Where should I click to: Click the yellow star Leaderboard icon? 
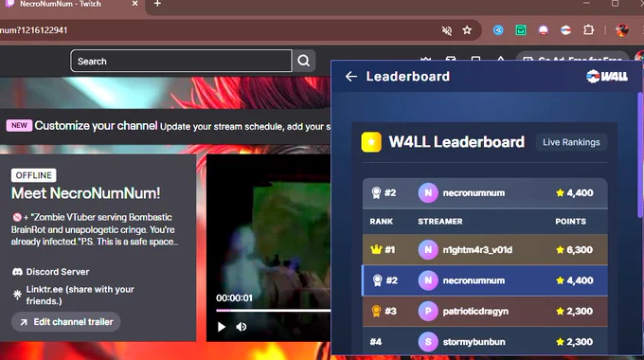[371, 142]
